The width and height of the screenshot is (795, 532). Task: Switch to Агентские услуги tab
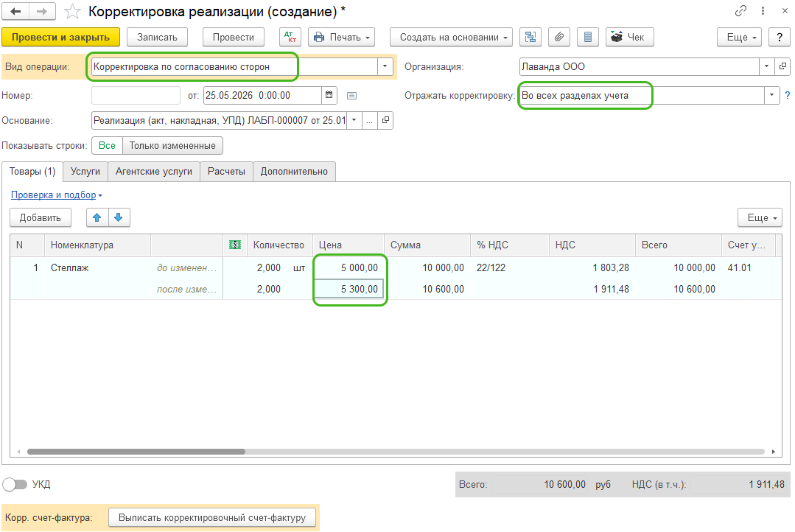[154, 172]
